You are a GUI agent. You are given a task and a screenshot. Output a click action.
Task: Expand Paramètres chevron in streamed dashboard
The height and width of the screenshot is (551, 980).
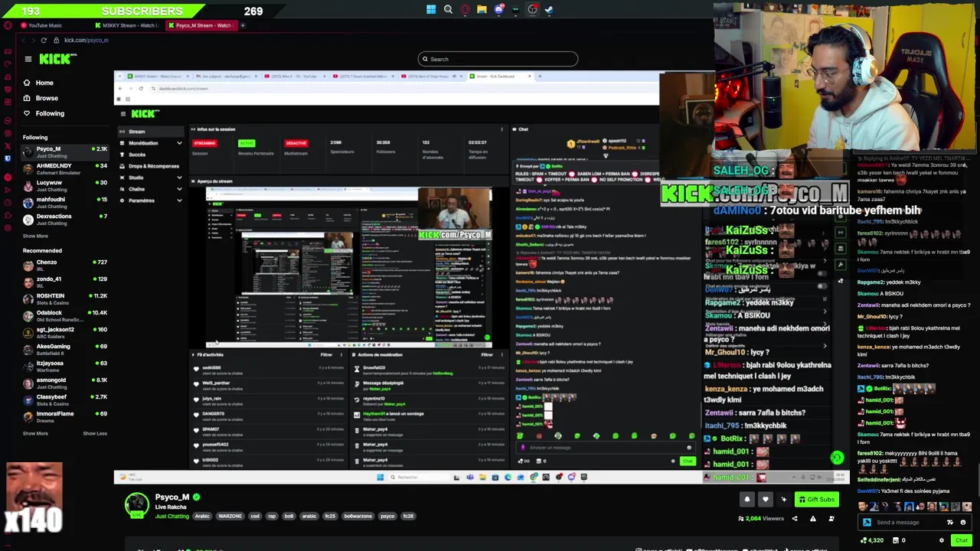(x=179, y=201)
